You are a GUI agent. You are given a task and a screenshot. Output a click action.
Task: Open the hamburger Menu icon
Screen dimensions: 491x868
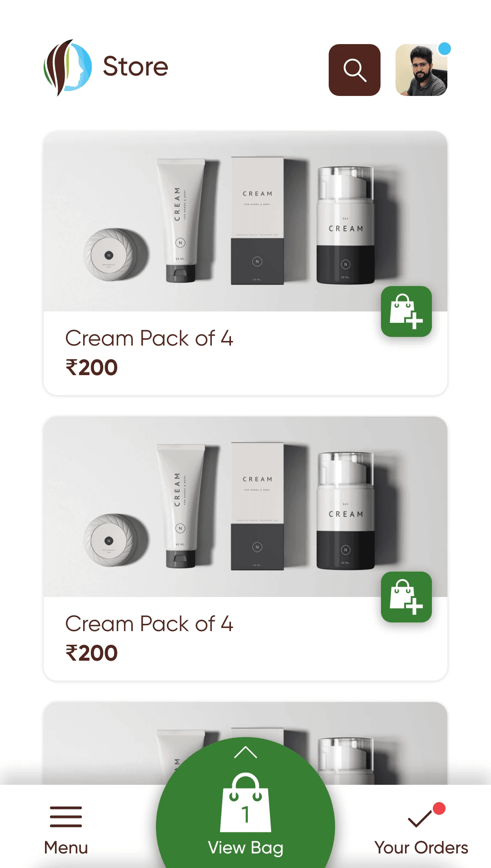66,817
